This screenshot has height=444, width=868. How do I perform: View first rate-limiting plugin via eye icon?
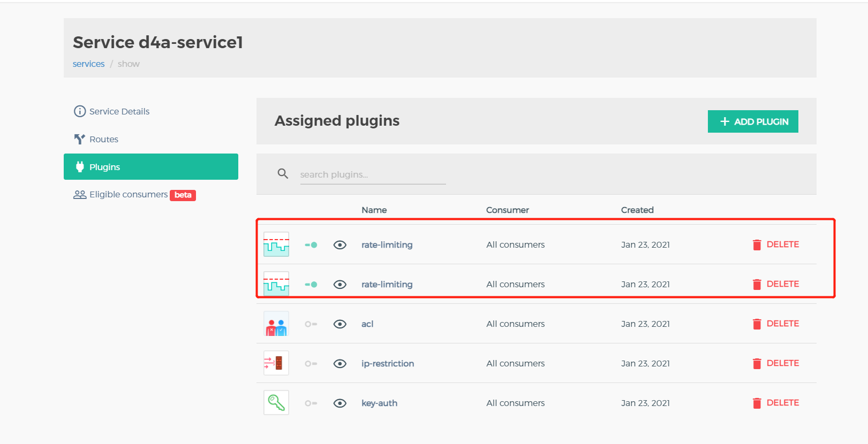(340, 245)
